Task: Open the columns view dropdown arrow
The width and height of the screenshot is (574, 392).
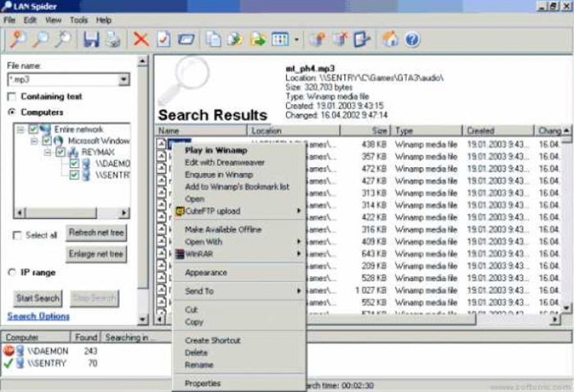Action: [x=297, y=39]
